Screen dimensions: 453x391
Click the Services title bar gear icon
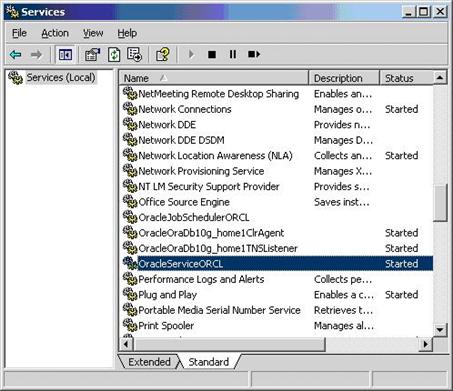coord(13,12)
